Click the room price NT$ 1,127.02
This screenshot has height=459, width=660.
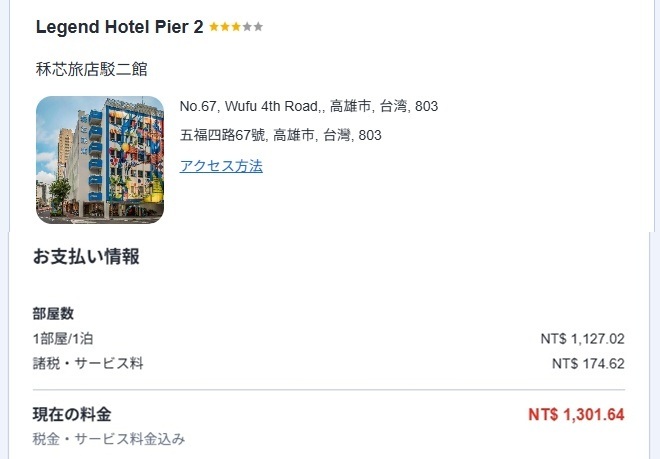[582, 339]
